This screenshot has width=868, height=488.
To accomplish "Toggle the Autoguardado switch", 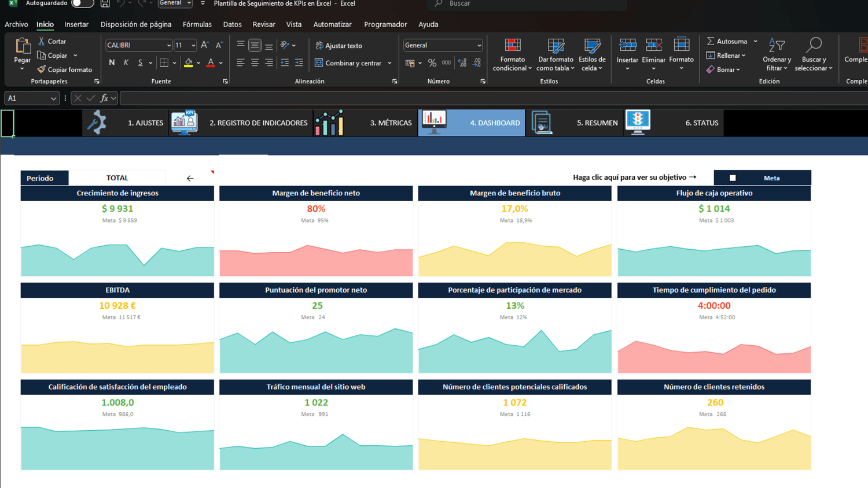I will click(82, 3).
